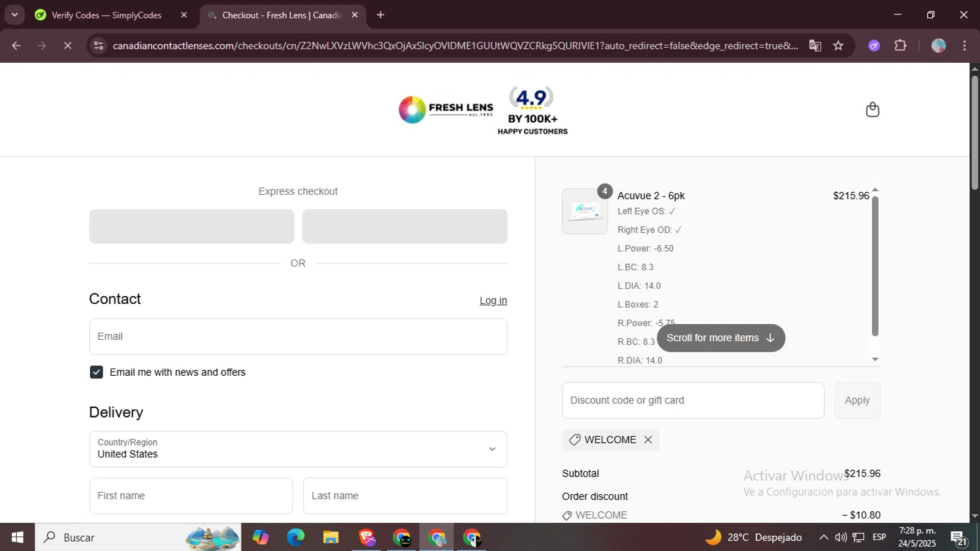Viewport: 980px width, 551px height.
Task: Stop loading the page
Action: point(67,46)
